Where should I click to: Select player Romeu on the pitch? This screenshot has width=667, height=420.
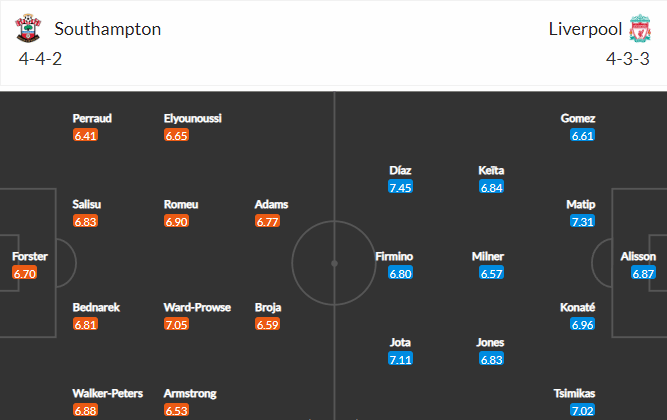click(x=181, y=204)
